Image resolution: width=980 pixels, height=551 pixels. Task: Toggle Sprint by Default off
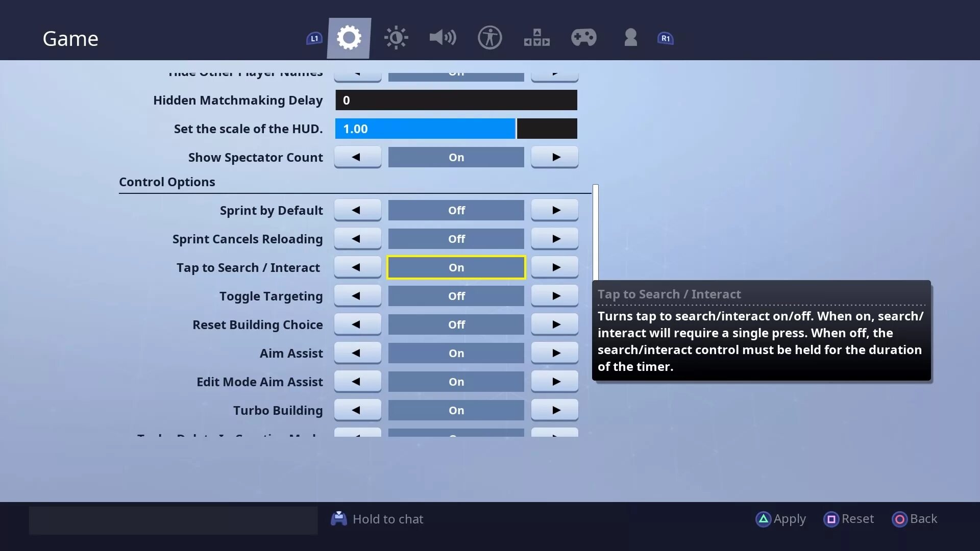[x=456, y=210]
